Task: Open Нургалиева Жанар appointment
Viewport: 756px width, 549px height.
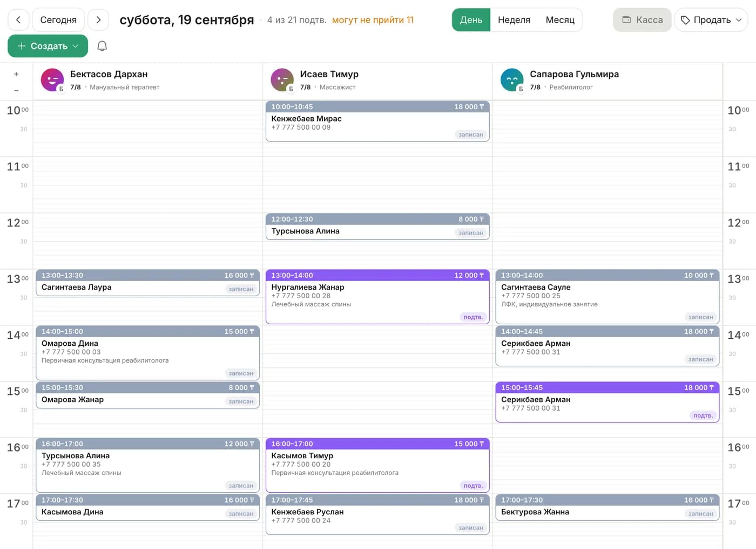Action: [x=377, y=297]
